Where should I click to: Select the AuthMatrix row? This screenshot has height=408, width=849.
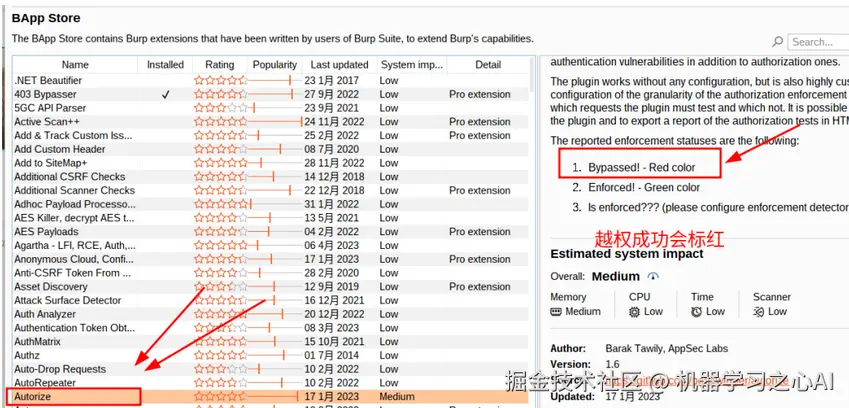pos(271,341)
